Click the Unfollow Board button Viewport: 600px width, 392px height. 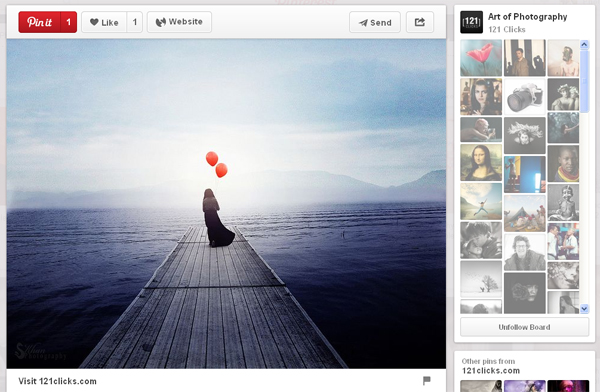point(524,327)
